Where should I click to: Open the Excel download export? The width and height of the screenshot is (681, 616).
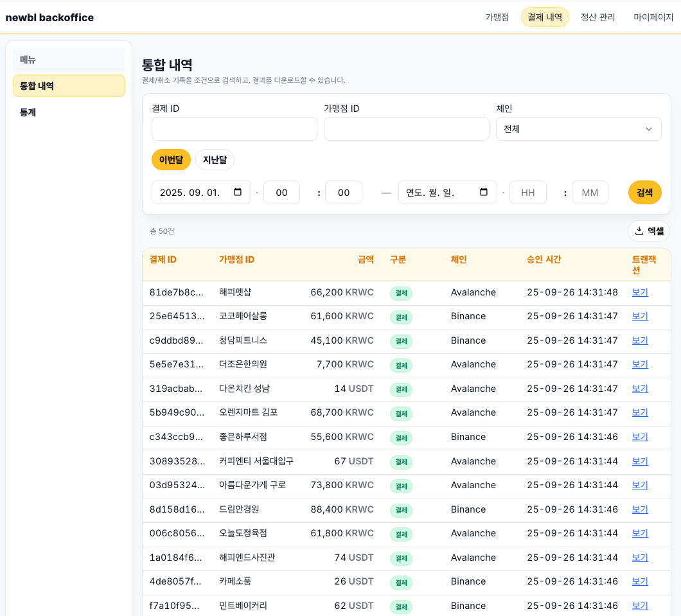649,231
